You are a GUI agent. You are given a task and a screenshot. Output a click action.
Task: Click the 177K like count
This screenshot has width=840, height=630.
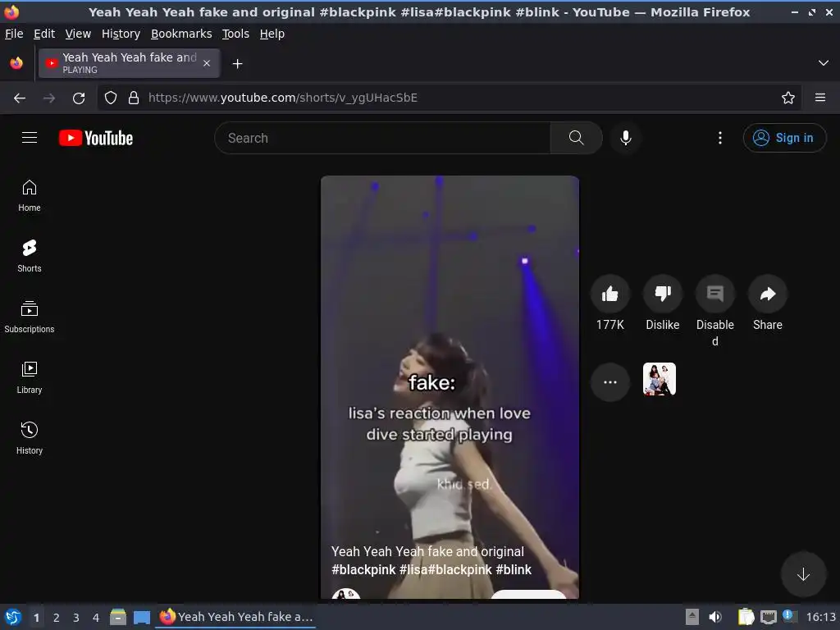[609, 325]
